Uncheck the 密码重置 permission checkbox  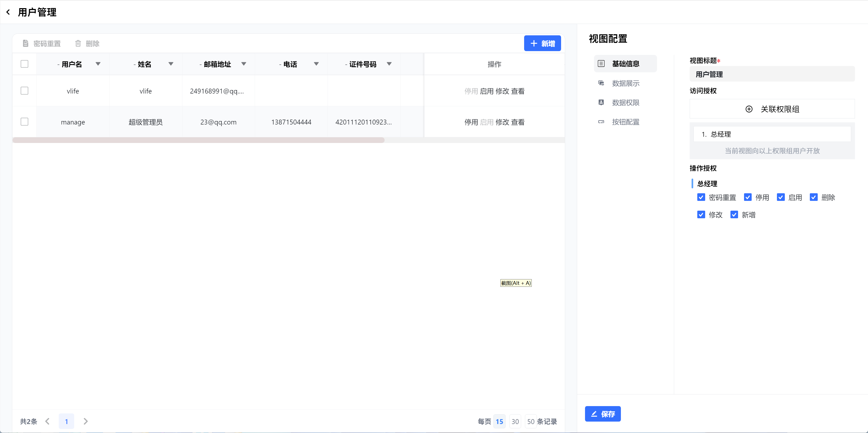(x=701, y=197)
